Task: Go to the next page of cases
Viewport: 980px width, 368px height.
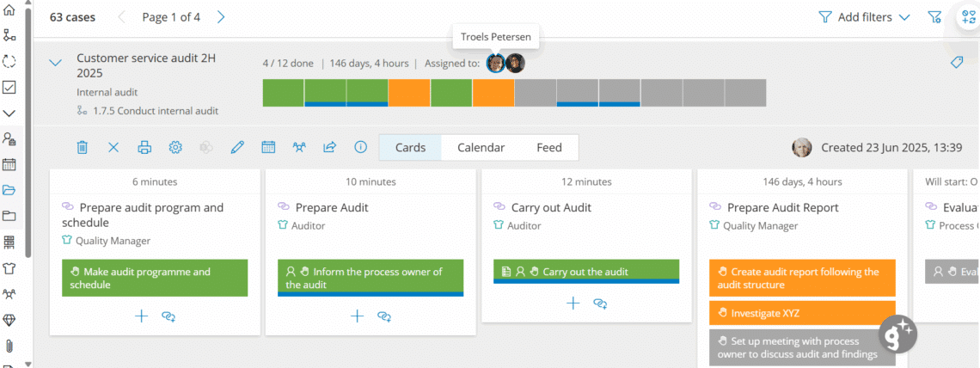Action: [221, 17]
